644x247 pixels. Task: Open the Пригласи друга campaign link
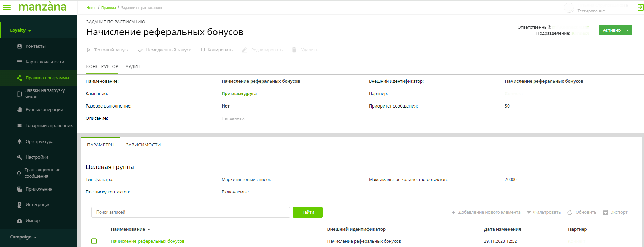tap(239, 94)
